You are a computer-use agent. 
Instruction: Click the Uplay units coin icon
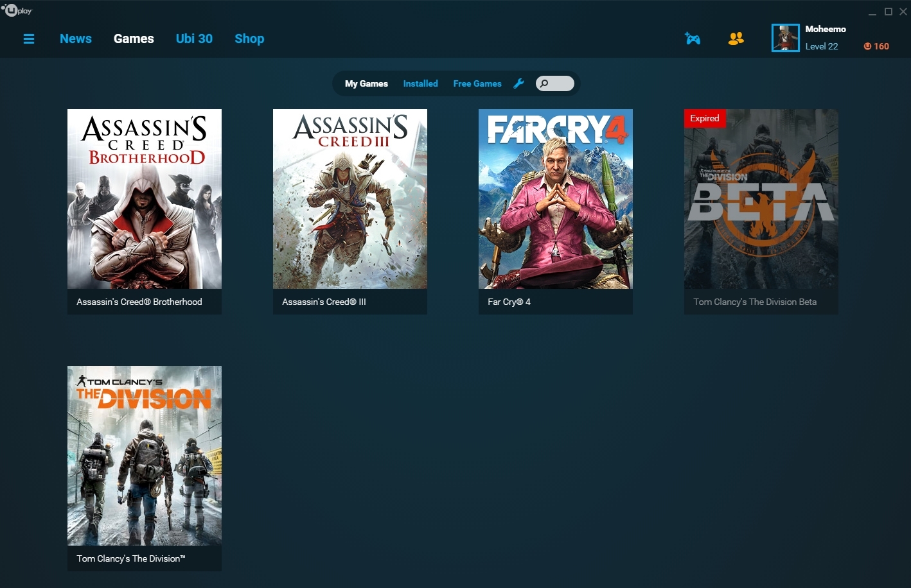(x=867, y=46)
